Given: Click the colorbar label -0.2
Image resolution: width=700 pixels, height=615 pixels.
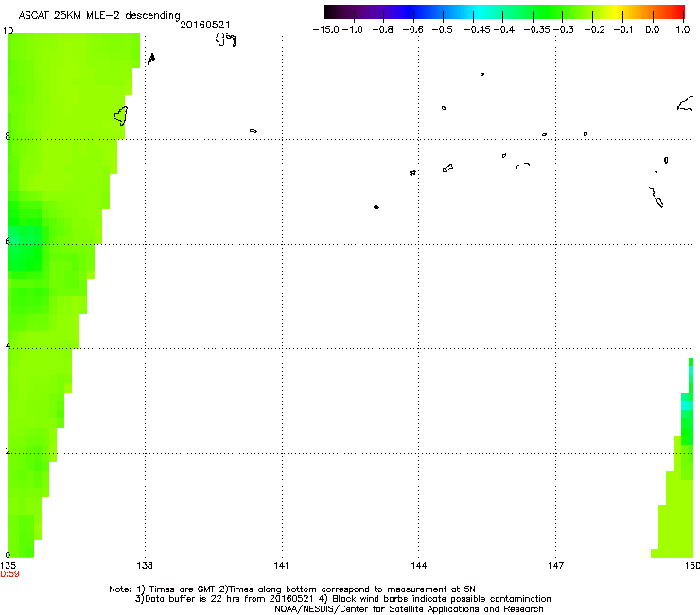Looking at the screenshot, I should coord(595,30).
